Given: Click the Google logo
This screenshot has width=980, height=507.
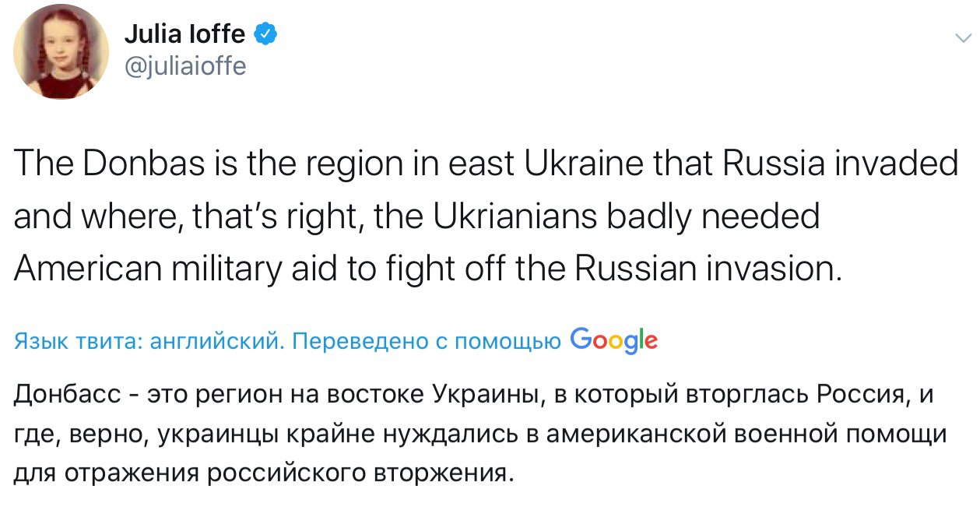Looking at the screenshot, I should (x=613, y=340).
